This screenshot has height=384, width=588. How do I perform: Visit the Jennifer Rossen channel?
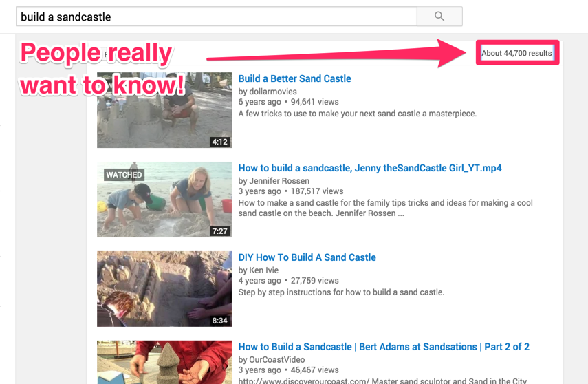tap(279, 181)
